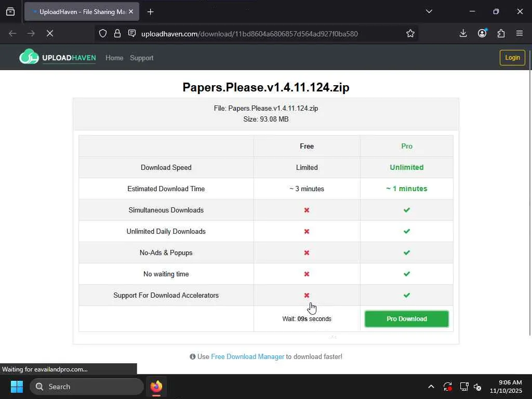Screen dimensions: 532x399
Task: Open the Windows Update tray icon
Action: pos(447,387)
